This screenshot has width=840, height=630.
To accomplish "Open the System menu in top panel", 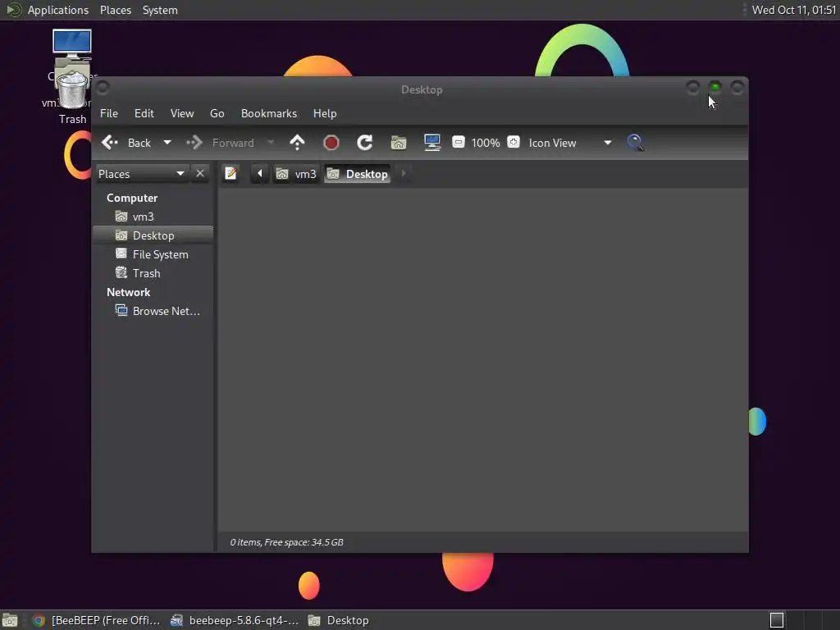I will 160,10.
